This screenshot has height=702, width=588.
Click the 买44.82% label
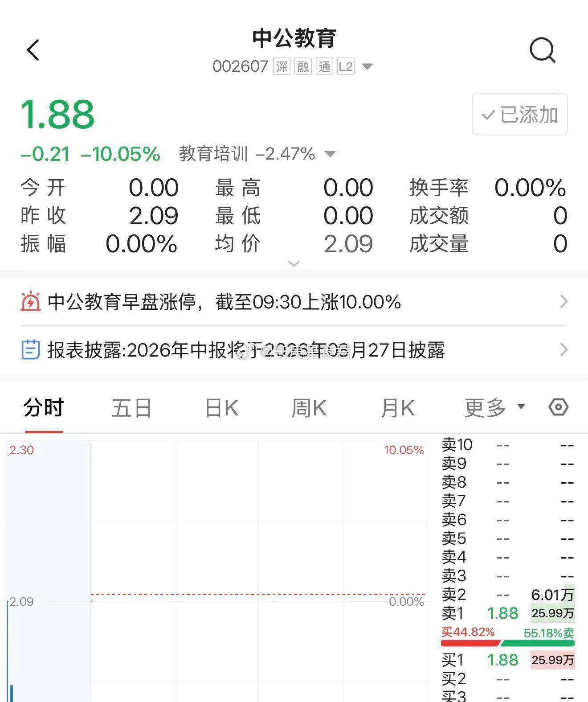click(468, 632)
